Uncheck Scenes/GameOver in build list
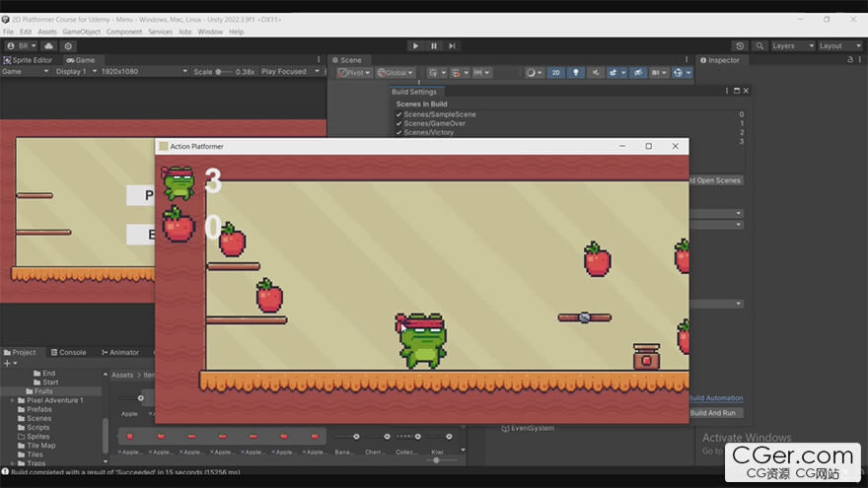 tap(398, 123)
